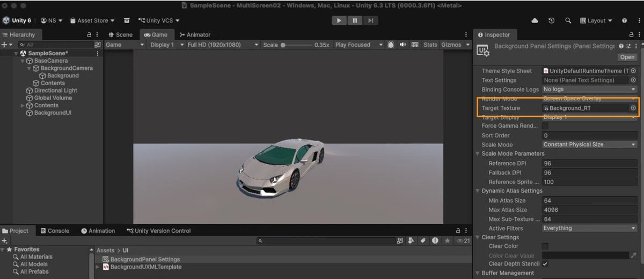Screen dimensions: 644x279
Task: Open component help icon in Inspector header
Action: tap(621, 47)
